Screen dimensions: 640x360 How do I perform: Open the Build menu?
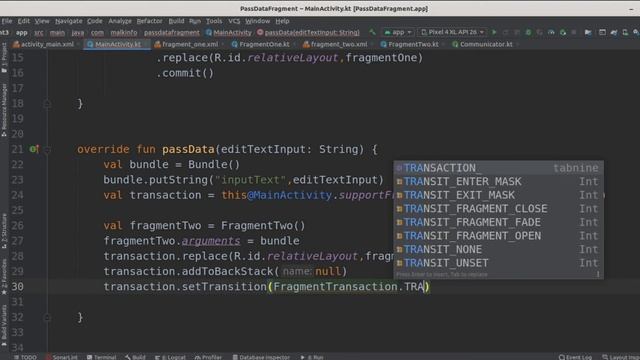click(176, 21)
